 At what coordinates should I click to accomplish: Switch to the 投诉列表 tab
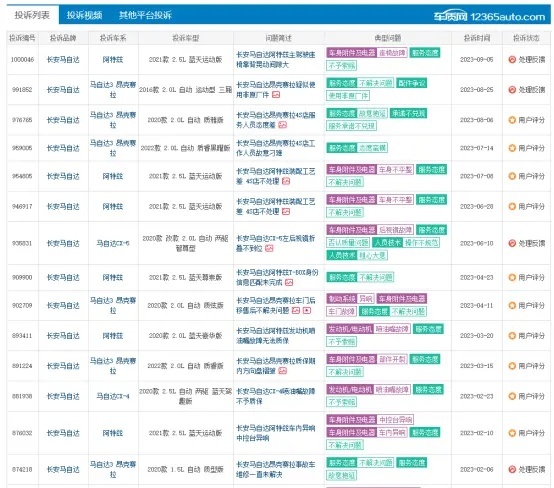coord(32,15)
